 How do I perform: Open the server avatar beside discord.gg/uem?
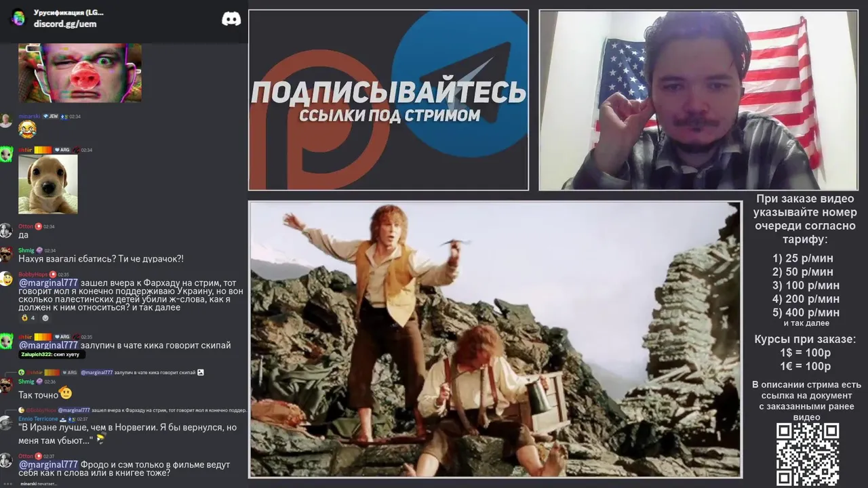click(x=18, y=18)
